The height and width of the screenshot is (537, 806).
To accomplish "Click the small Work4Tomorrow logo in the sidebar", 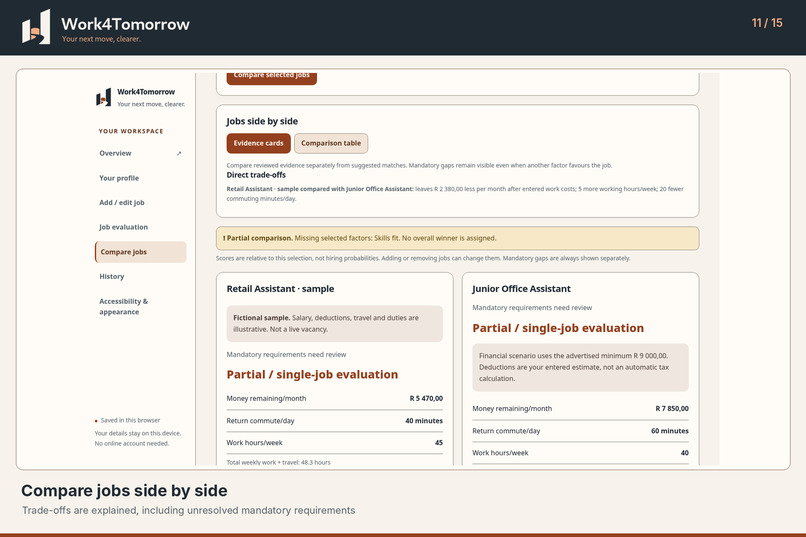I will point(103,97).
